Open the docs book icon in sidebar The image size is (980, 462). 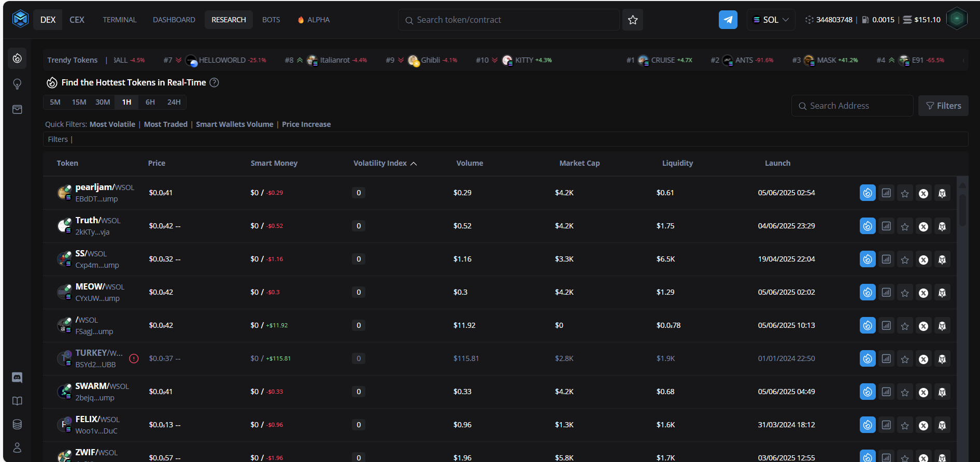point(17,401)
